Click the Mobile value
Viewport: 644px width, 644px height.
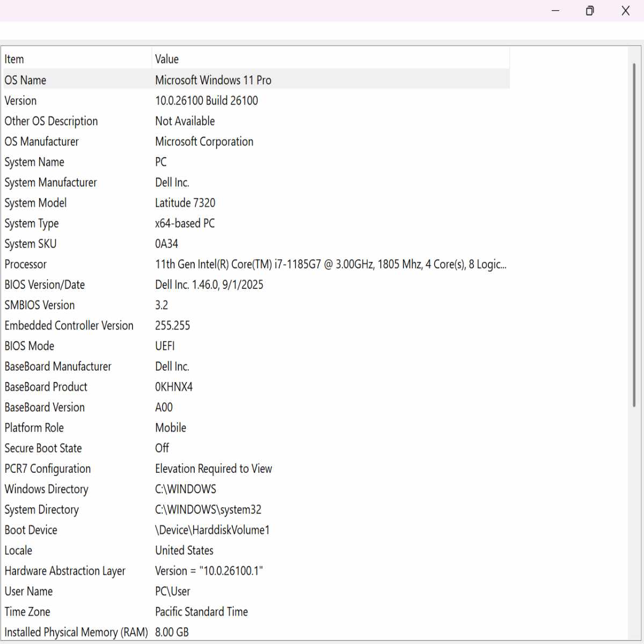click(x=171, y=428)
